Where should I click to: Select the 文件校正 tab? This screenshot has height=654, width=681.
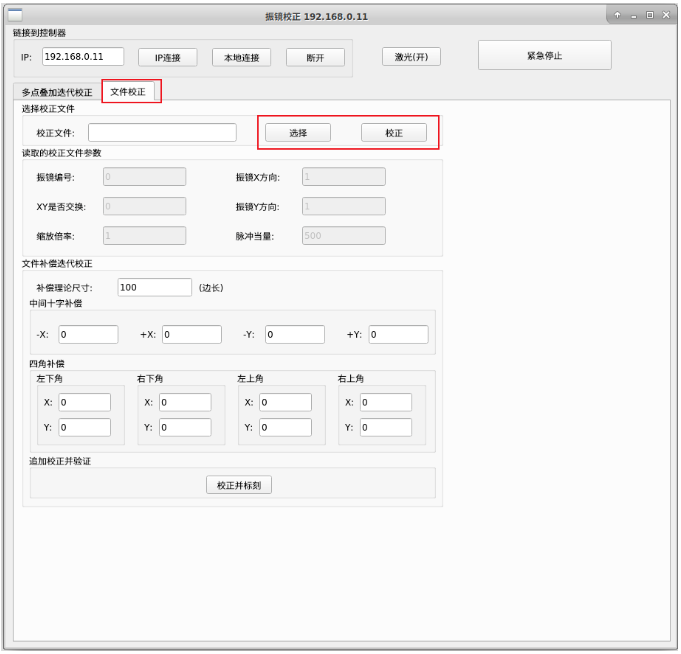128,91
